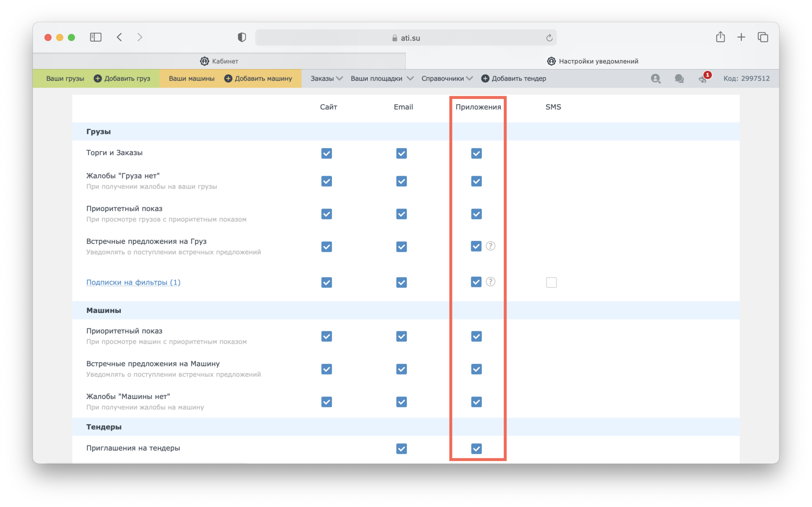Enable SMS for Подписки на фильтры
Viewport: 812px width, 507px height.
(x=551, y=283)
